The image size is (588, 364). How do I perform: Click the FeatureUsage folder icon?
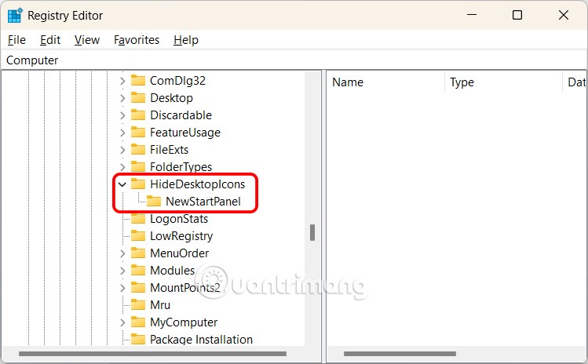click(138, 133)
